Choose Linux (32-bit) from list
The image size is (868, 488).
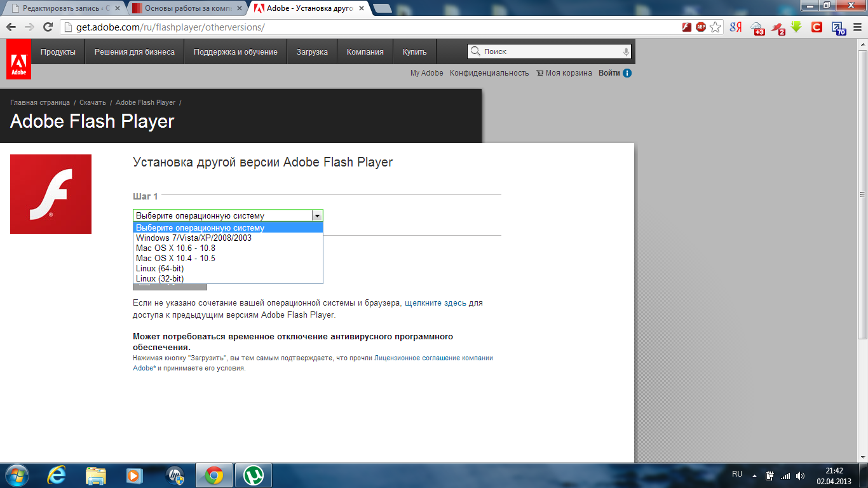coord(228,278)
